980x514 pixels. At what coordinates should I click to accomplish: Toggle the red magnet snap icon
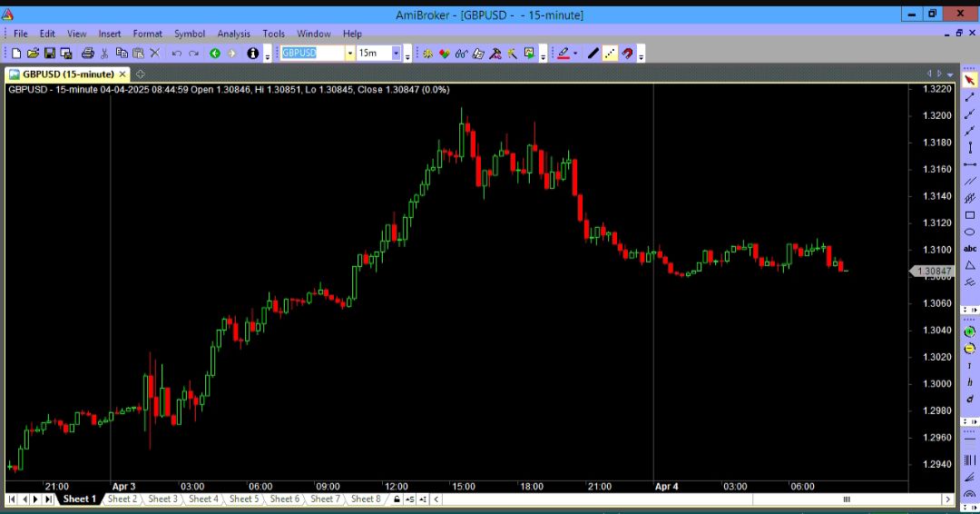[x=627, y=54]
